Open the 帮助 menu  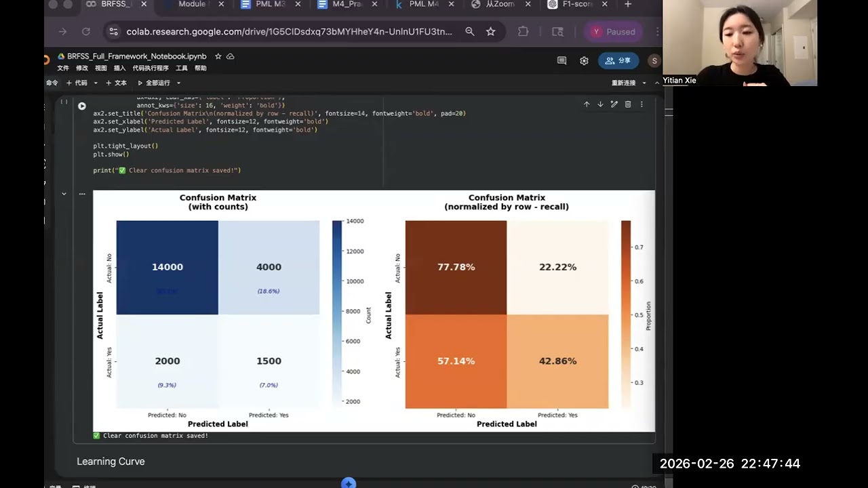click(x=201, y=68)
